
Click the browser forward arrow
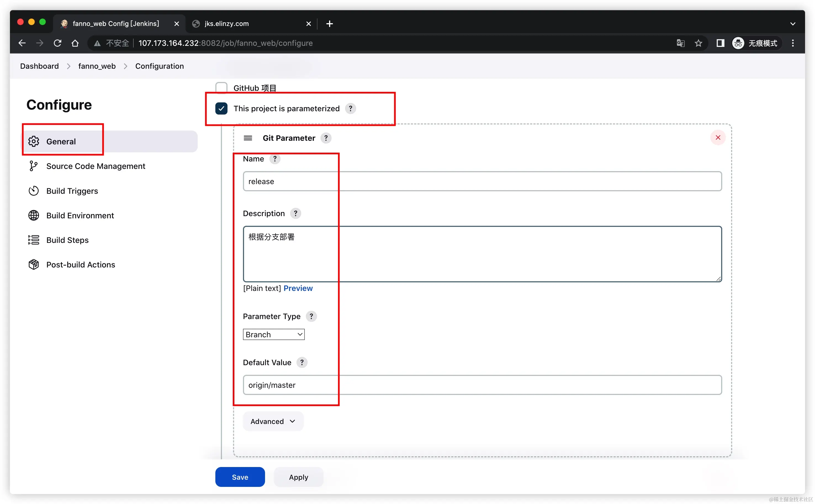[40, 43]
